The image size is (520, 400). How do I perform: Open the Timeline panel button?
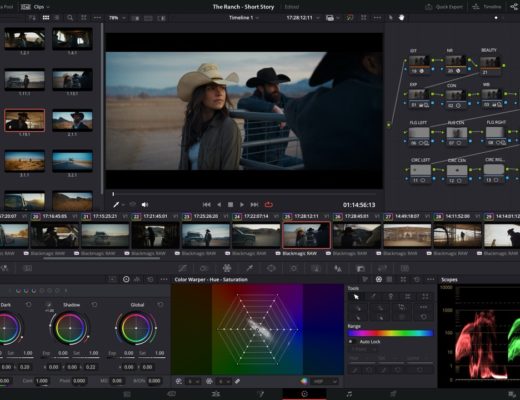pyautogui.click(x=487, y=7)
